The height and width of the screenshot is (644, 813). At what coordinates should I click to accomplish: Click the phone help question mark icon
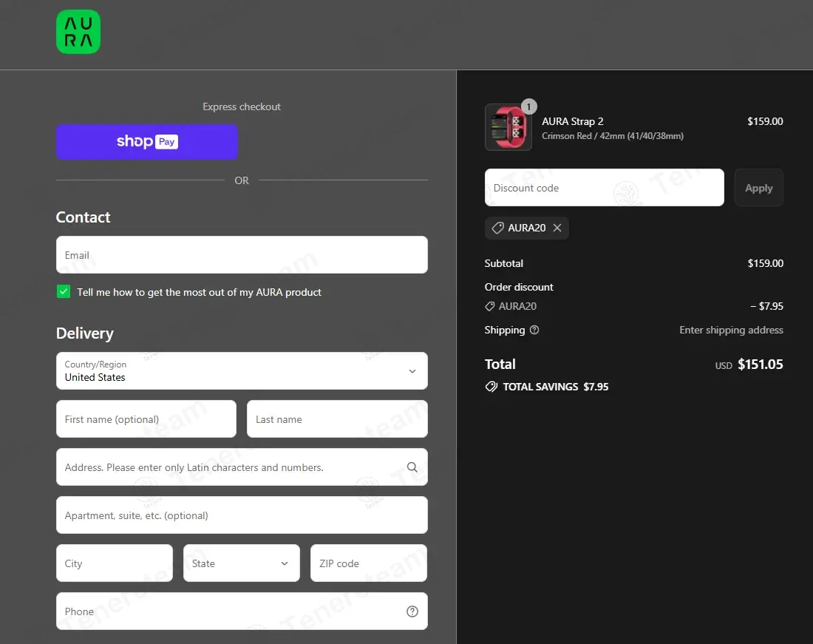click(x=412, y=611)
